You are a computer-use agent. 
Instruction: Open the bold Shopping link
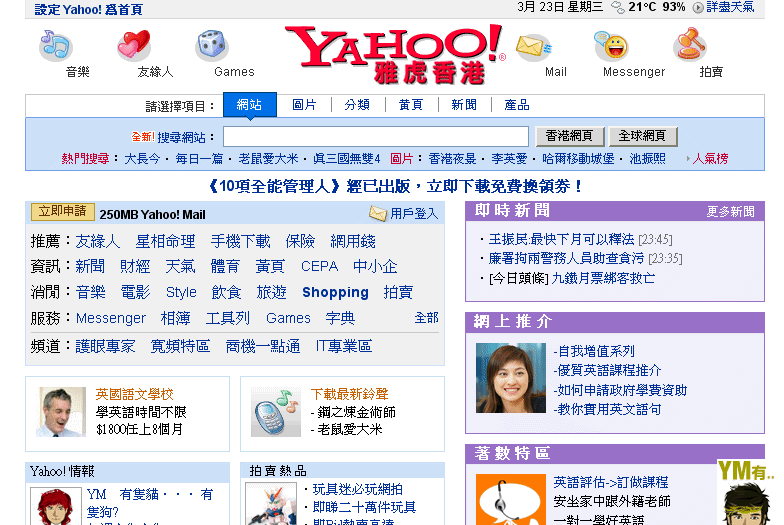pyautogui.click(x=336, y=292)
